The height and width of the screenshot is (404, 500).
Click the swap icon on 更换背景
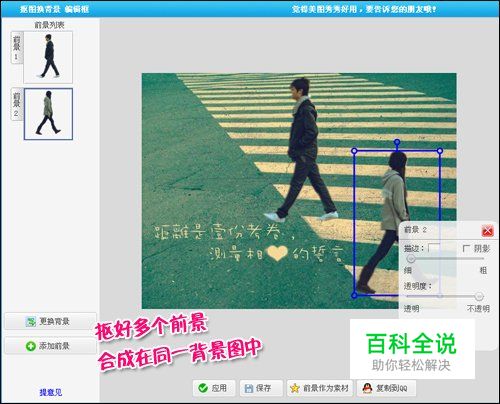point(31,322)
